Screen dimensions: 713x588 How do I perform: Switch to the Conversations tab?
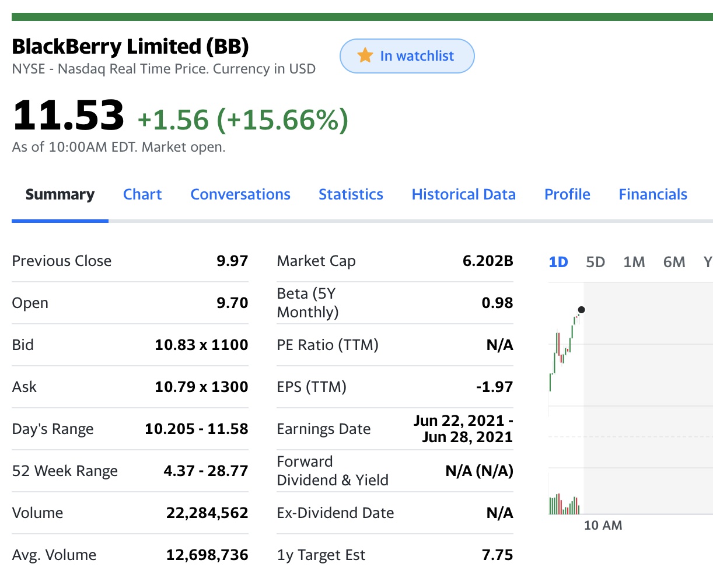(240, 194)
